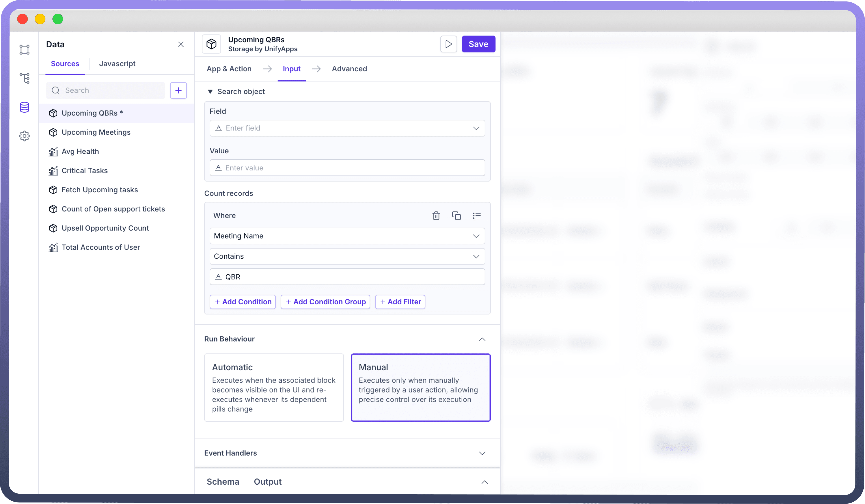Add a new data source with plus button
865x504 pixels.
tap(178, 90)
